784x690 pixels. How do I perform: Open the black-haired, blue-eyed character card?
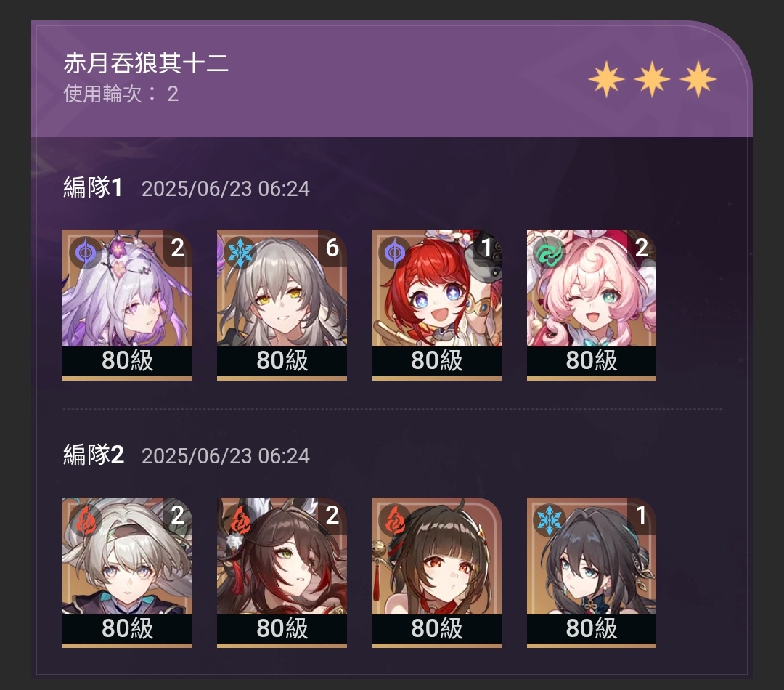click(592, 572)
